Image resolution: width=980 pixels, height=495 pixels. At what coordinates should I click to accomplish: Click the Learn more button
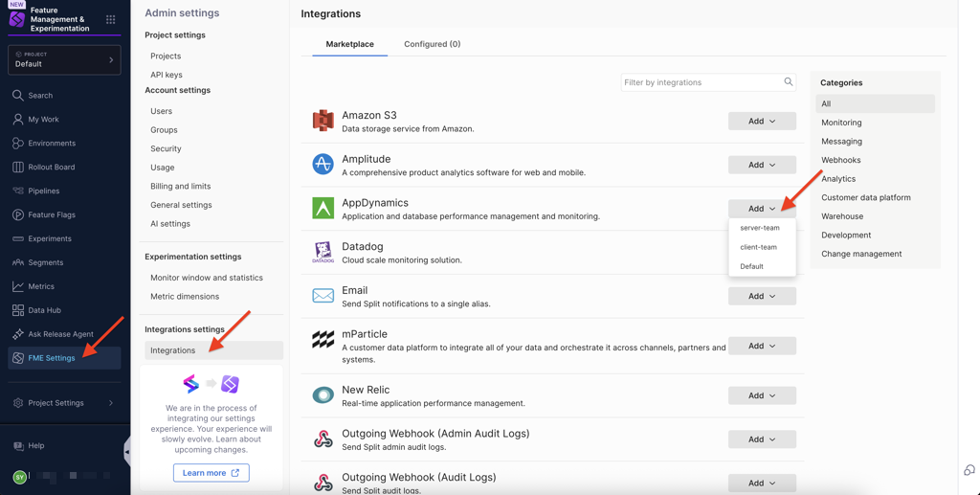point(211,473)
